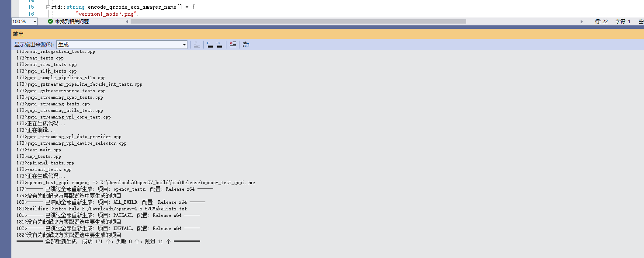This screenshot has width=644, height=258.
Task: Click the optional_tests.cpp output line
Action: pos(45,163)
